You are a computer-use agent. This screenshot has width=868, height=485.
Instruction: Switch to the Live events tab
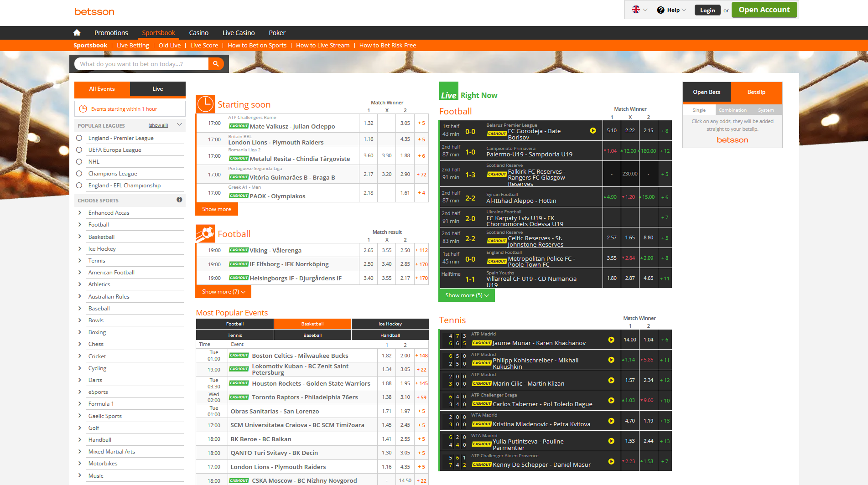[x=158, y=89]
